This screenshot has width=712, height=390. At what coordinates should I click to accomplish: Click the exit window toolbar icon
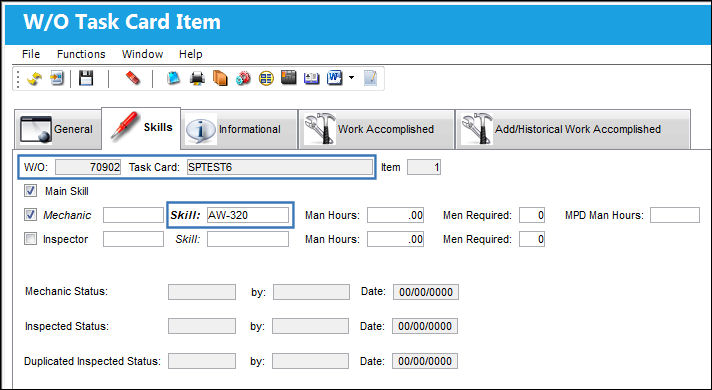(57, 79)
